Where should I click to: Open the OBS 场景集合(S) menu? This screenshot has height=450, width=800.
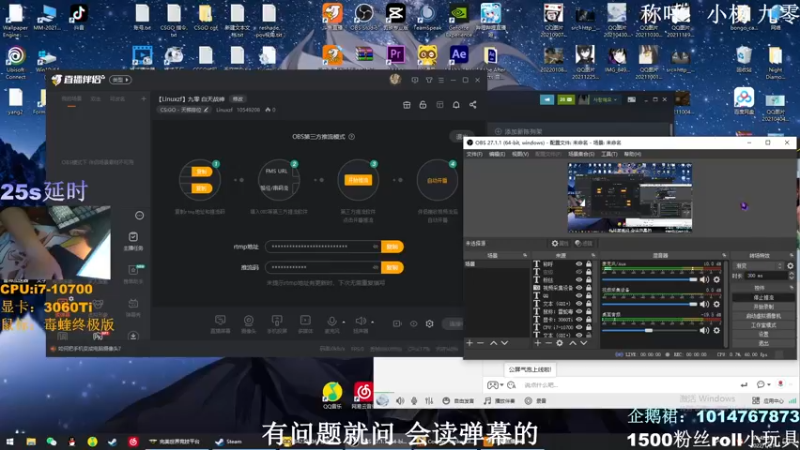pyautogui.click(x=581, y=154)
